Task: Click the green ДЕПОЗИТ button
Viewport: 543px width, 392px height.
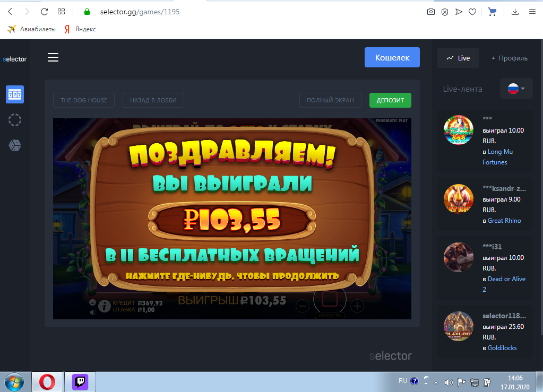Action: click(x=390, y=100)
